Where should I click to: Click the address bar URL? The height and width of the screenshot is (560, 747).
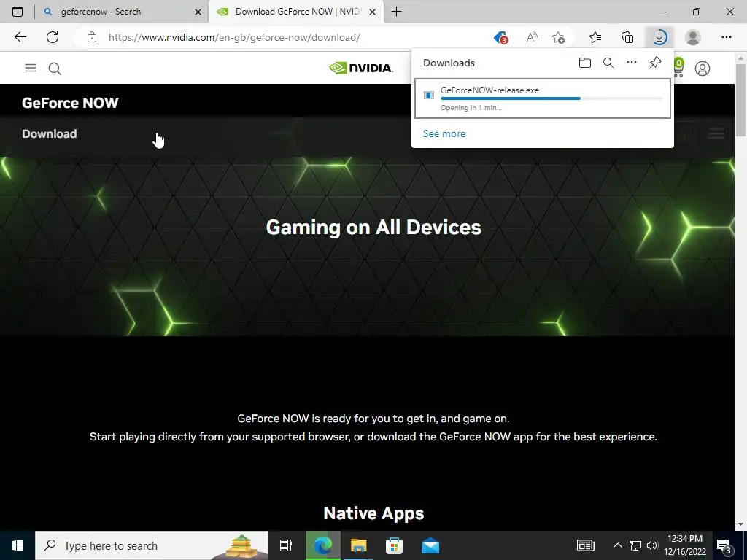pyautogui.click(x=234, y=37)
